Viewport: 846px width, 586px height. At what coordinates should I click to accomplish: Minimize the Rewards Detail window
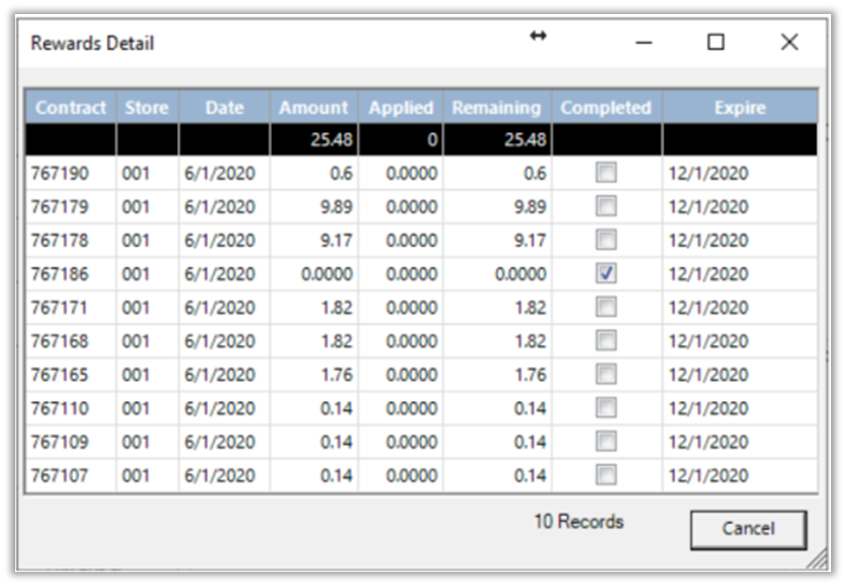click(644, 42)
